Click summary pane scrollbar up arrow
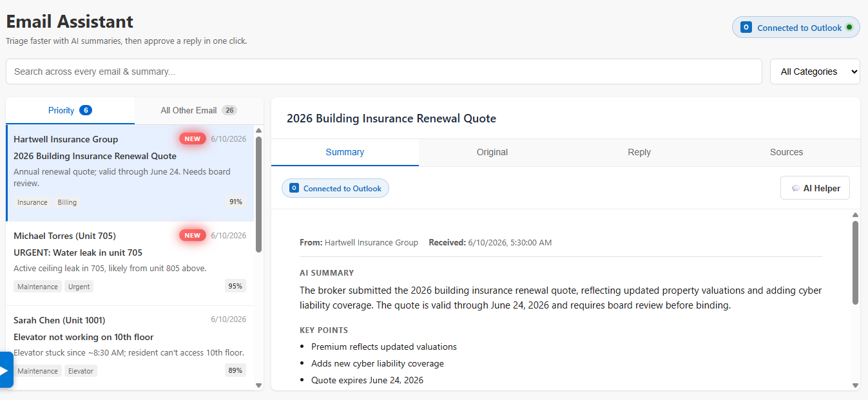Image resolution: width=868 pixels, height=400 pixels. coord(856,215)
